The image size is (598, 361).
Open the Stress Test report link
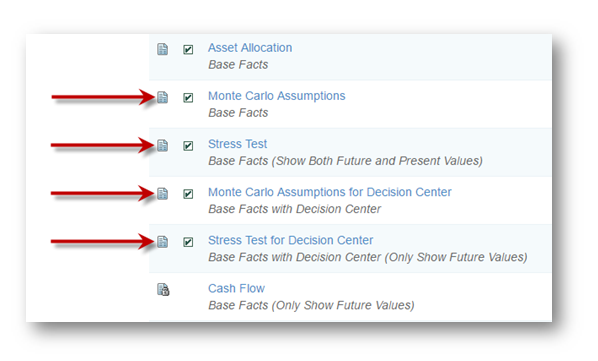point(238,144)
